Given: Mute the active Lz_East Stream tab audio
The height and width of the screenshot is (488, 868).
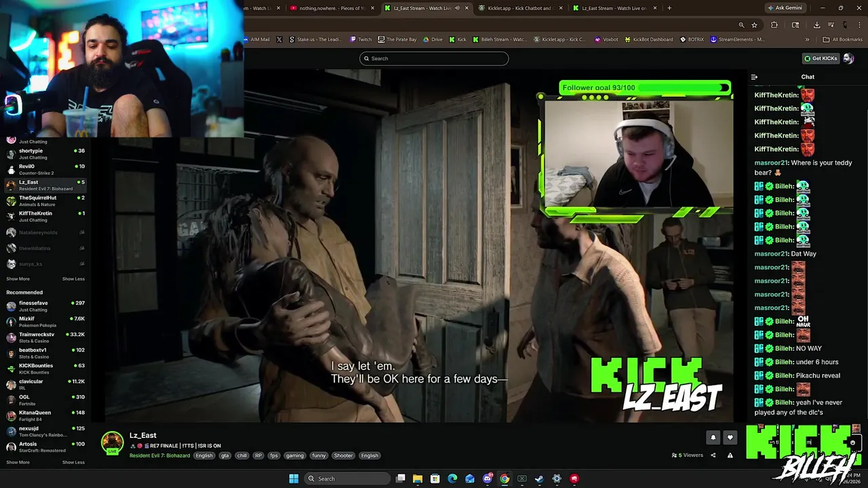Looking at the screenshot, I should [x=457, y=8].
